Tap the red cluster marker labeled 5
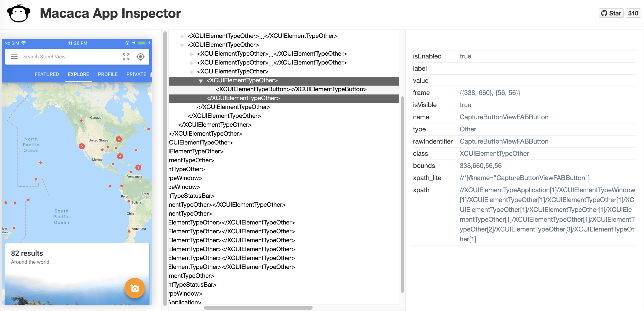 tap(82, 146)
